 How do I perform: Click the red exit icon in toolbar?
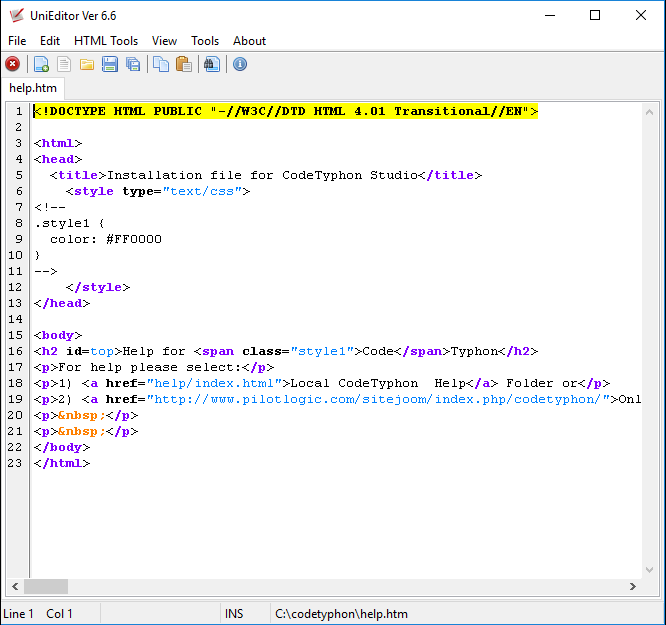13,64
